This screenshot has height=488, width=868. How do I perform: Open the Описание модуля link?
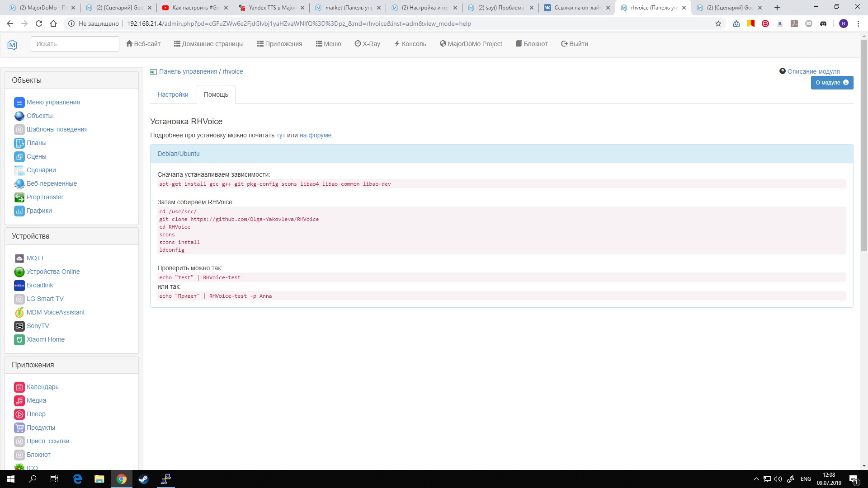pos(813,71)
